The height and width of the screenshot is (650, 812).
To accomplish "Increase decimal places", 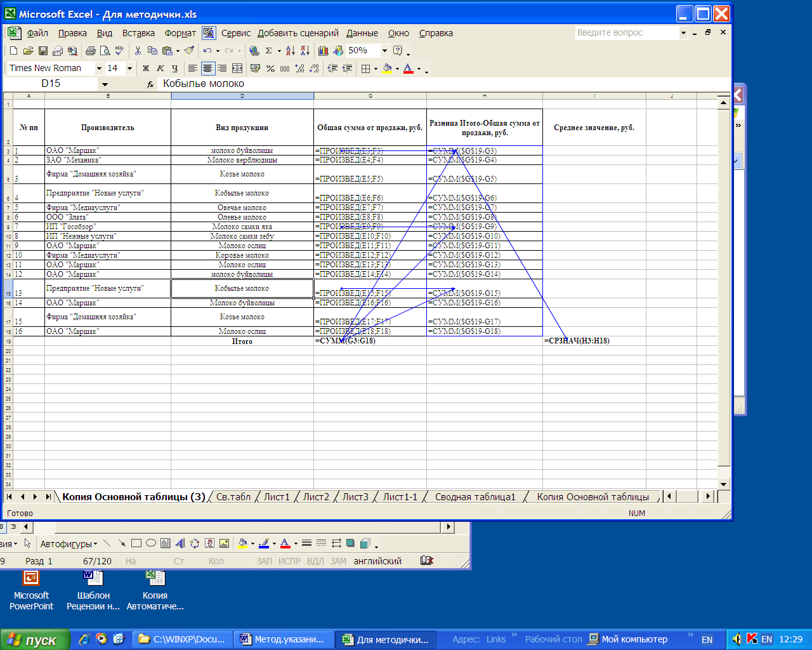I will 299,69.
